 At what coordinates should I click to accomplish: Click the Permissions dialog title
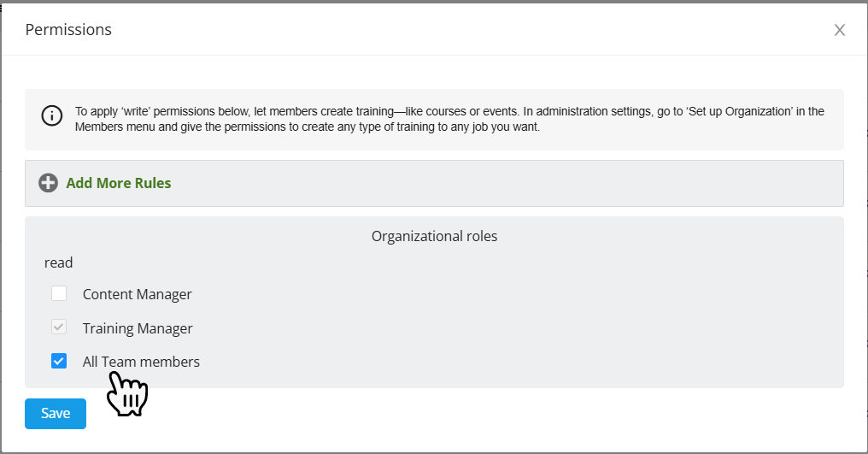coord(68,30)
